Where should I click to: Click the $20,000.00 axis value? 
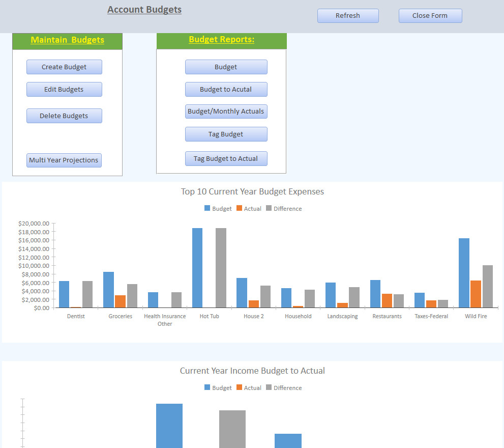pos(34,223)
